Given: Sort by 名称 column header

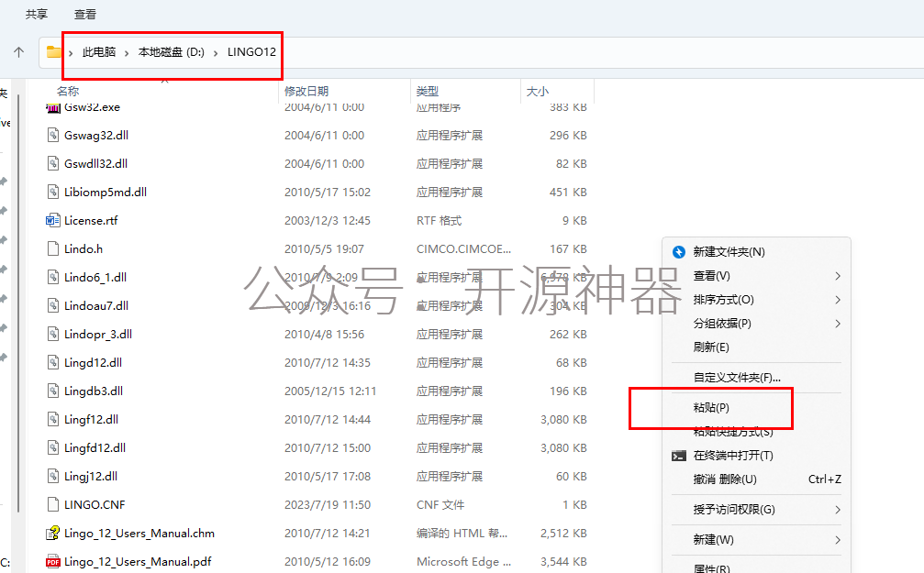Looking at the screenshot, I should [68, 92].
